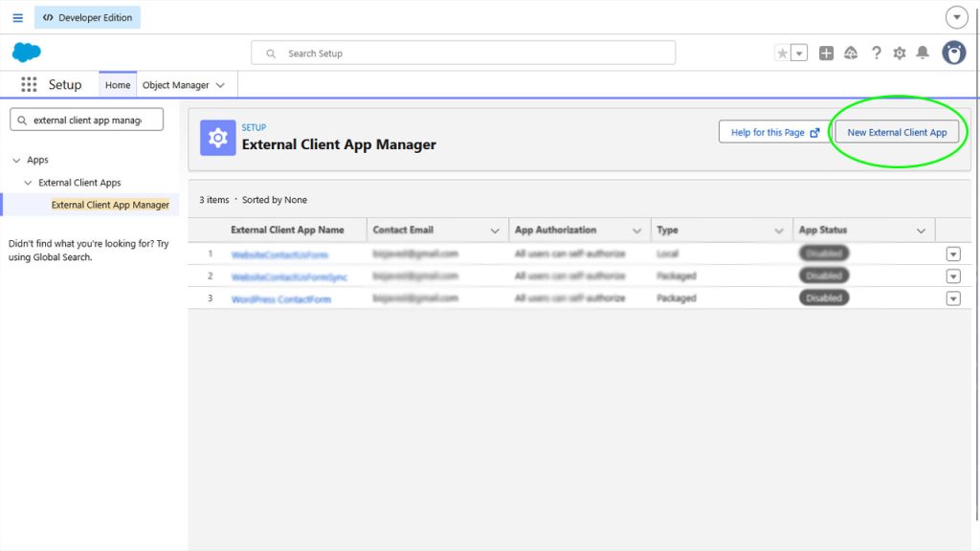This screenshot has width=980, height=551.
Task: Collapse the Apps tree node
Action: coord(16,160)
